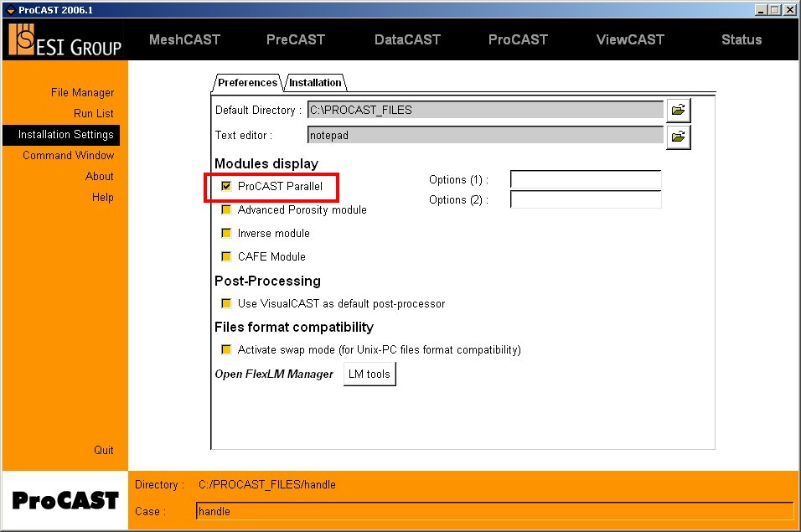Check Use VisualCAST as default post-processor
Screen dimensions: 801x532
pyautogui.click(x=226, y=304)
